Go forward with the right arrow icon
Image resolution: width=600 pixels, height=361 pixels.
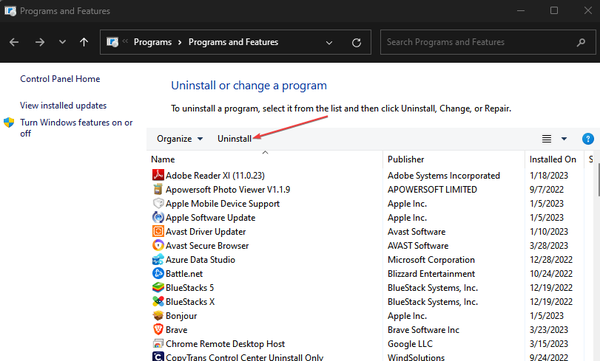tap(39, 42)
